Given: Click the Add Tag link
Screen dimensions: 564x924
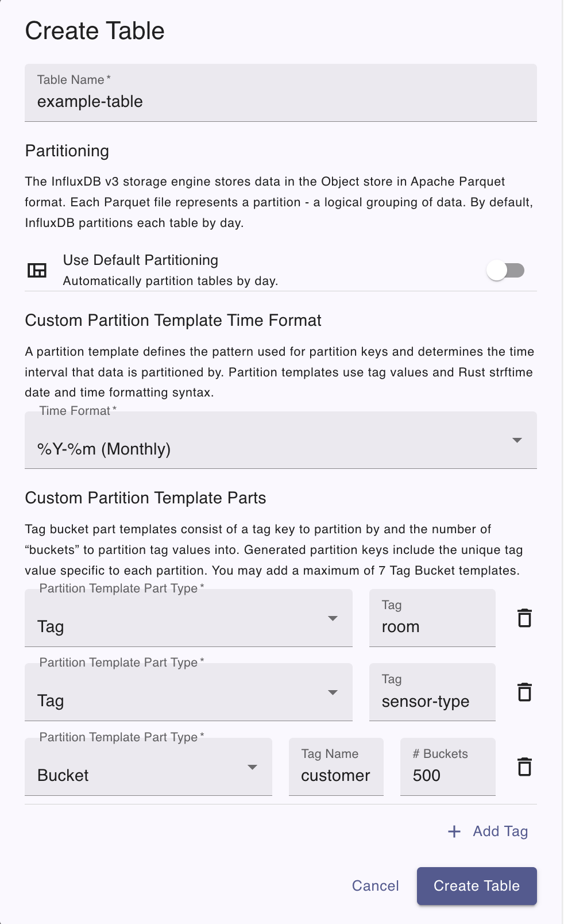Looking at the screenshot, I should click(500, 831).
